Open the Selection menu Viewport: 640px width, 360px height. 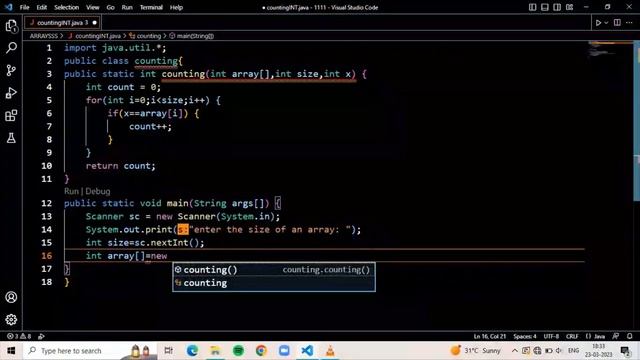67,7
